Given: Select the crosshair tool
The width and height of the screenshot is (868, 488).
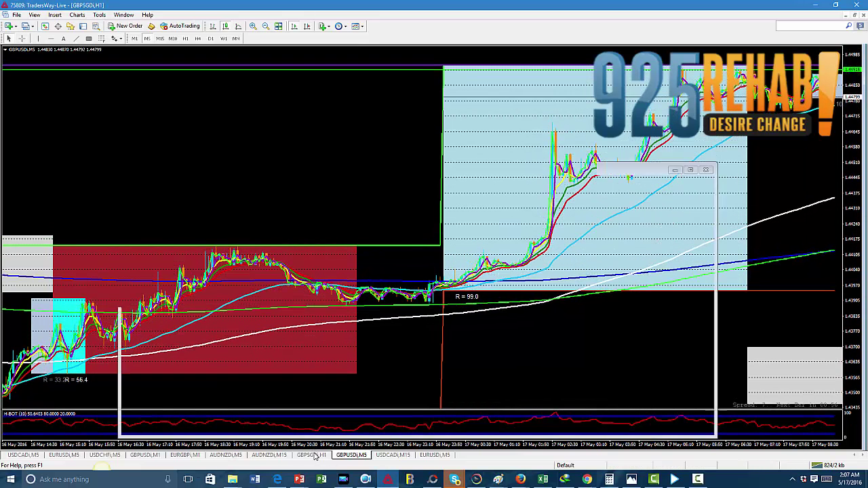Looking at the screenshot, I should [x=22, y=39].
